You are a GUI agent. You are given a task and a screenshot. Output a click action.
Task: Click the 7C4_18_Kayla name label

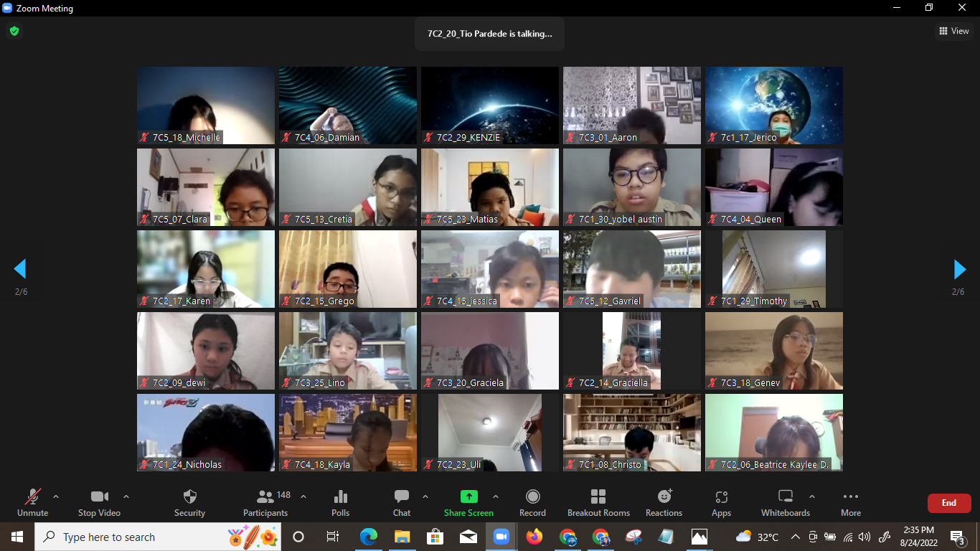tap(322, 464)
